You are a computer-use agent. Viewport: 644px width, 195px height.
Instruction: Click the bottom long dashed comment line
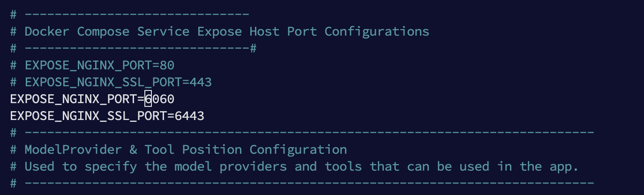pos(302,183)
